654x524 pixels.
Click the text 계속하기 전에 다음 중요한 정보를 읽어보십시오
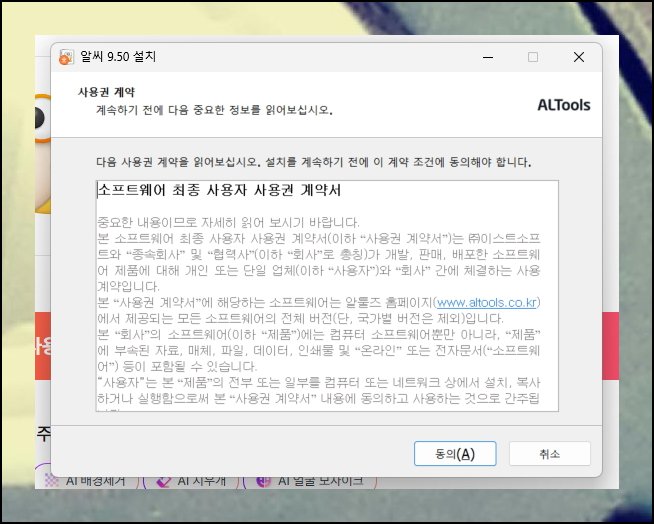pos(214,110)
